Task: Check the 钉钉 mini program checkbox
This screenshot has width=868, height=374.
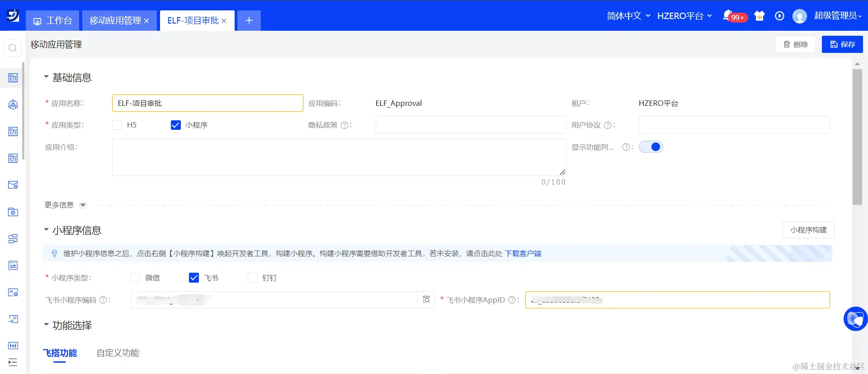Action: tap(253, 278)
